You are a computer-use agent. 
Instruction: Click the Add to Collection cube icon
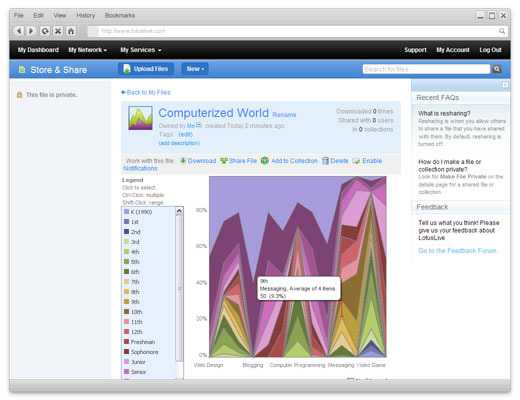tap(265, 161)
